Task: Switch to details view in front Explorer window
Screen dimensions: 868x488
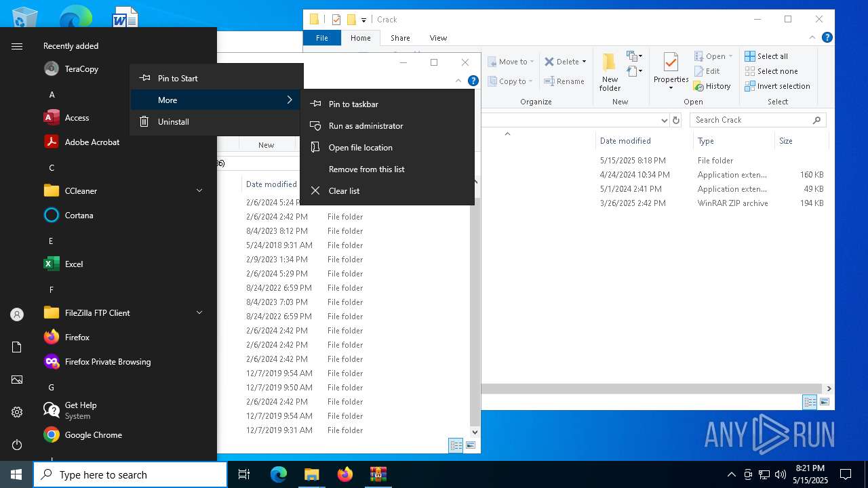Action: pos(456,445)
